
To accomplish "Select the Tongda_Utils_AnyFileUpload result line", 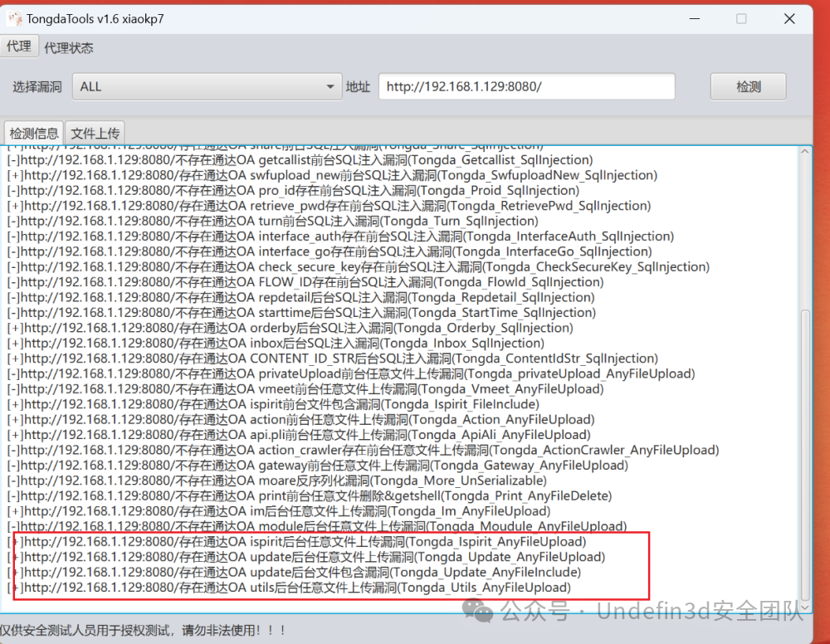I will 289,588.
